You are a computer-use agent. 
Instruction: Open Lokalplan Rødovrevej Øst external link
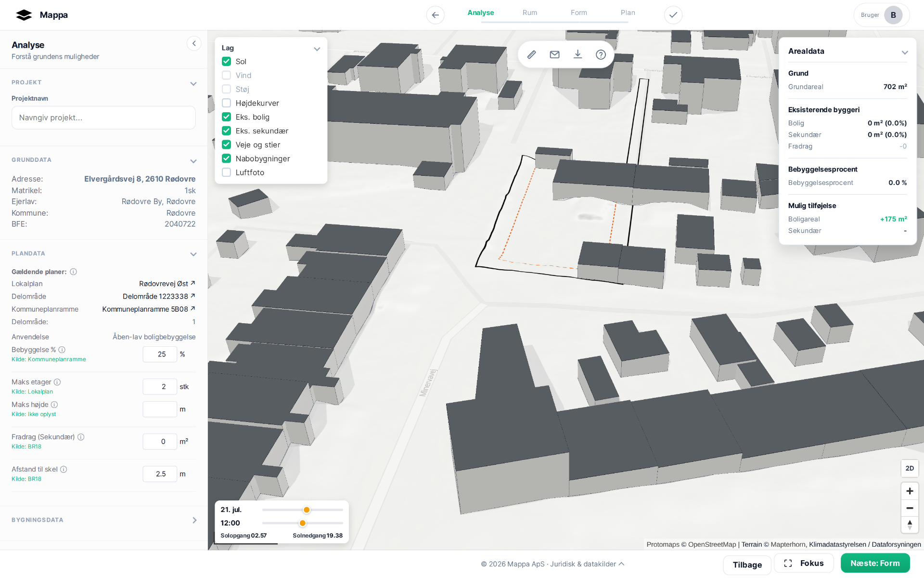(167, 284)
